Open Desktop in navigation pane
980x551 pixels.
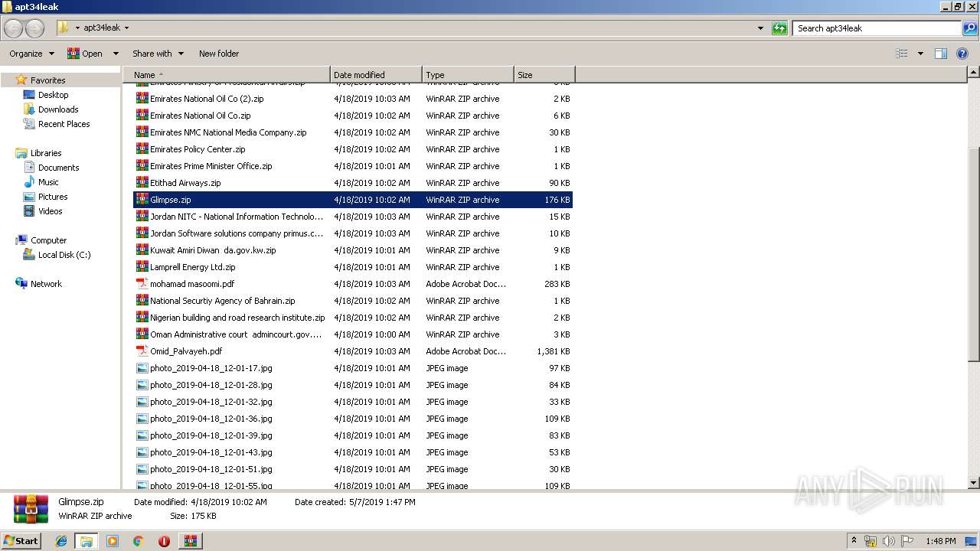[53, 95]
